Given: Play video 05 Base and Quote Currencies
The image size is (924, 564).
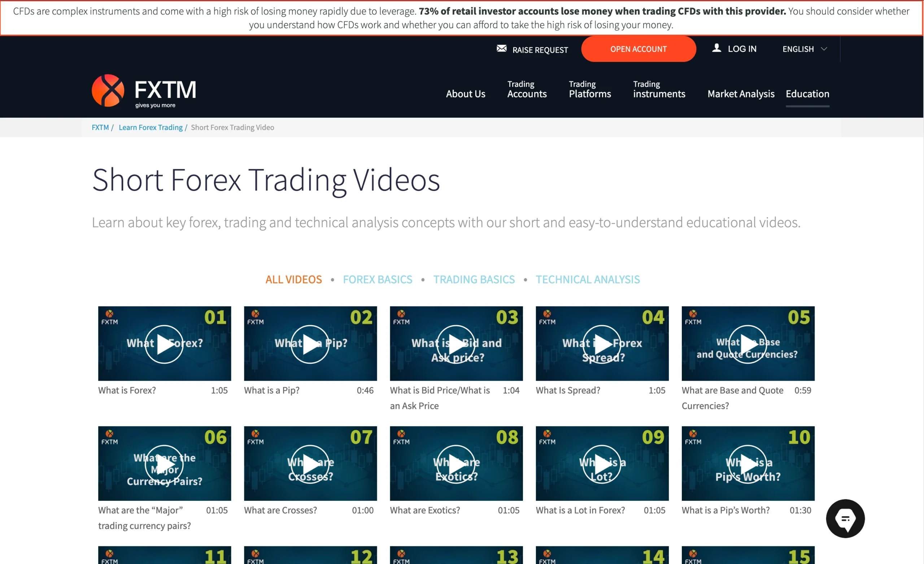Looking at the screenshot, I should tap(748, 344).
